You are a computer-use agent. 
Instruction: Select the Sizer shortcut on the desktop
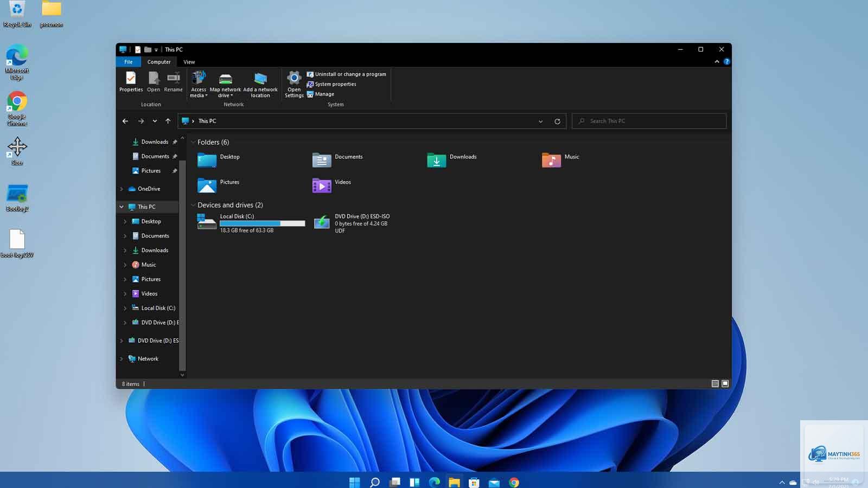point(17,151)
